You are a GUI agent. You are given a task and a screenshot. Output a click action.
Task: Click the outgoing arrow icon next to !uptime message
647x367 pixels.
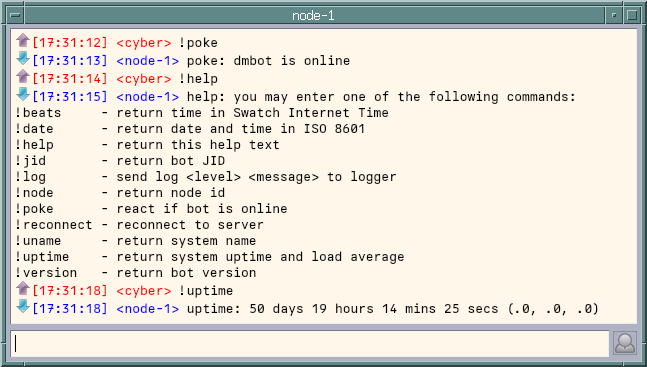(23, 289)
